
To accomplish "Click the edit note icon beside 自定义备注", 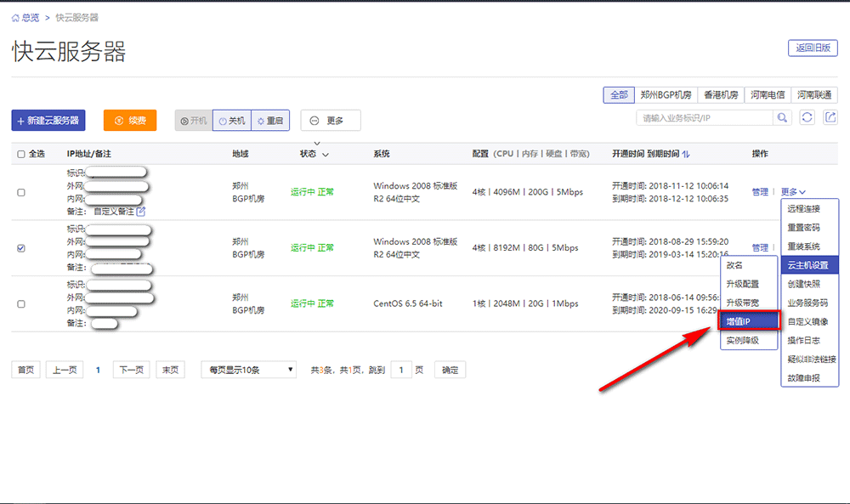I will coord(141,211).
